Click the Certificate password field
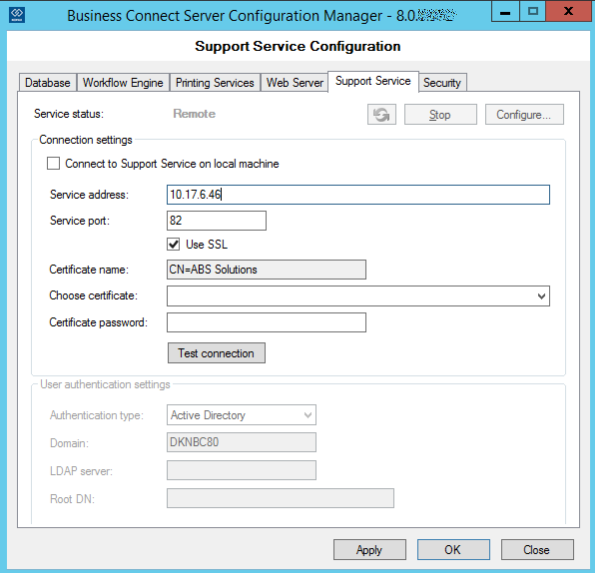595x573 pixels. point(266,322)
